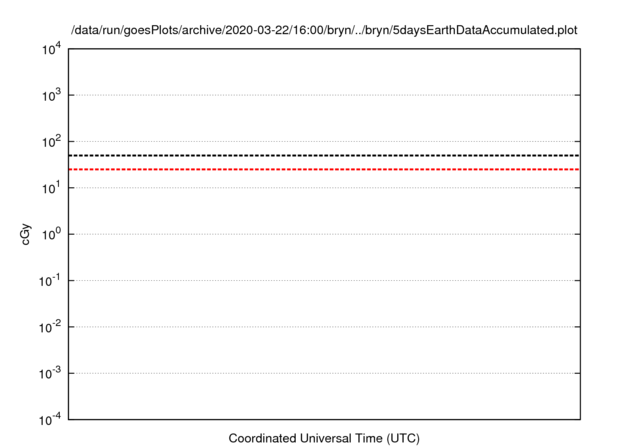
Task: Click the Coordinated Universal Time (UTC) axis label
Action: pos(324,439)
